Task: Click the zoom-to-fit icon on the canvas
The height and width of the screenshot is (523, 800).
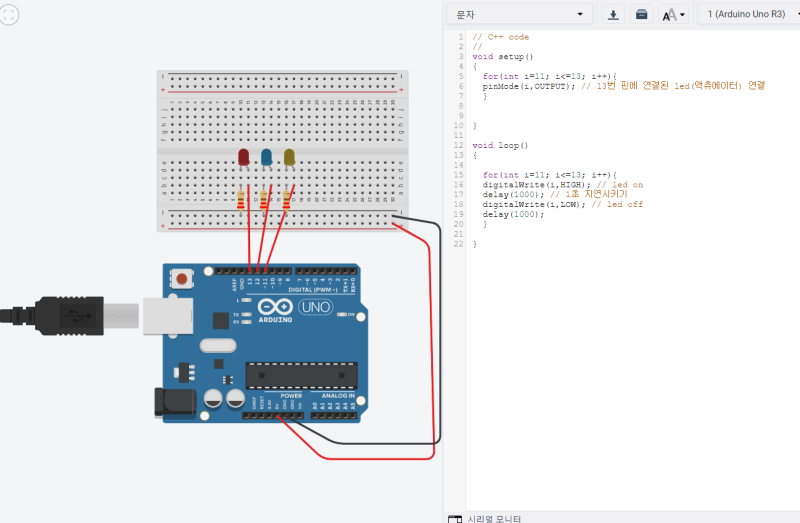Action: pyautogui.click(x=8, y=14)
